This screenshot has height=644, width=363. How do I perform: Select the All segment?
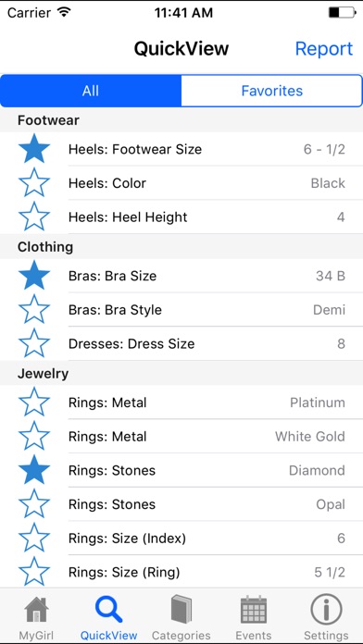click(91, 91)
